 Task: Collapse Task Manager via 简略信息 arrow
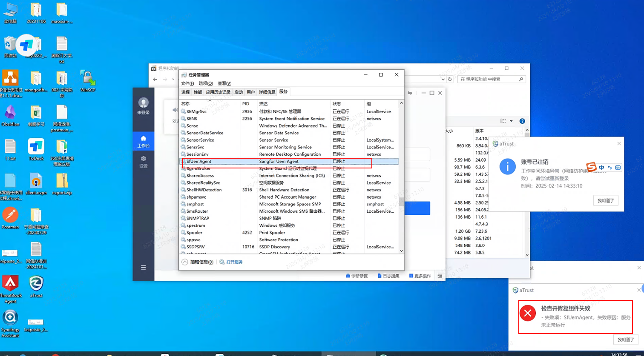pyautogui.click(x=184, y=262)
